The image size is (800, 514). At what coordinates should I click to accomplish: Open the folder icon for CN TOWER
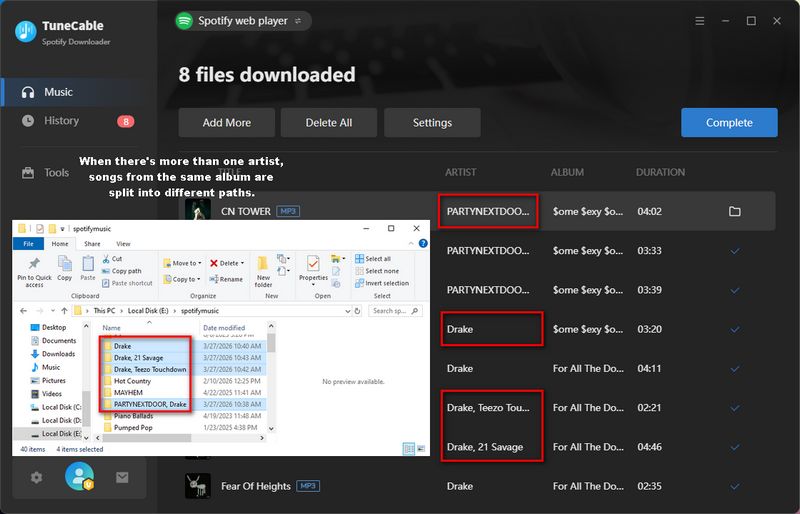click(734, 212)
